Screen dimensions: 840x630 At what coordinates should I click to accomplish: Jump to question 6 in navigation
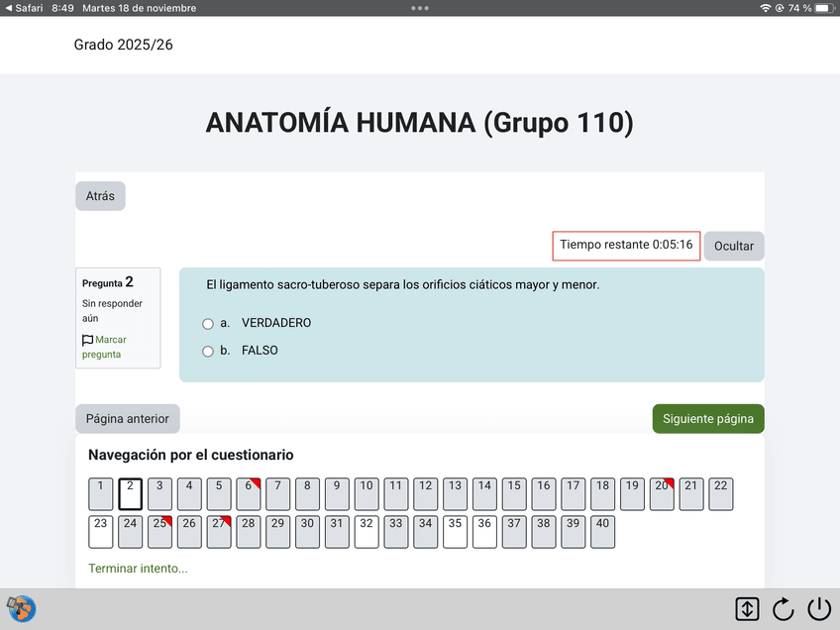[x=248, y=493]
